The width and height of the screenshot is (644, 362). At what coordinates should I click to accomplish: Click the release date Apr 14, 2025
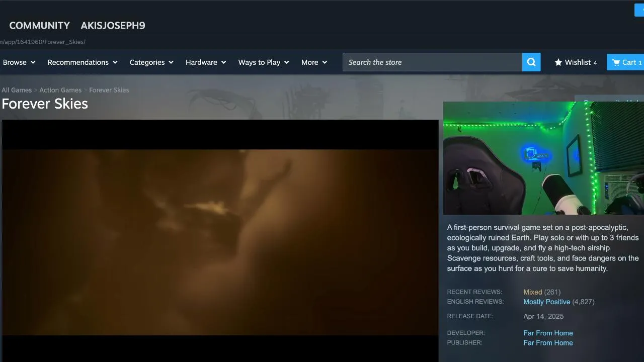[543, 316]
